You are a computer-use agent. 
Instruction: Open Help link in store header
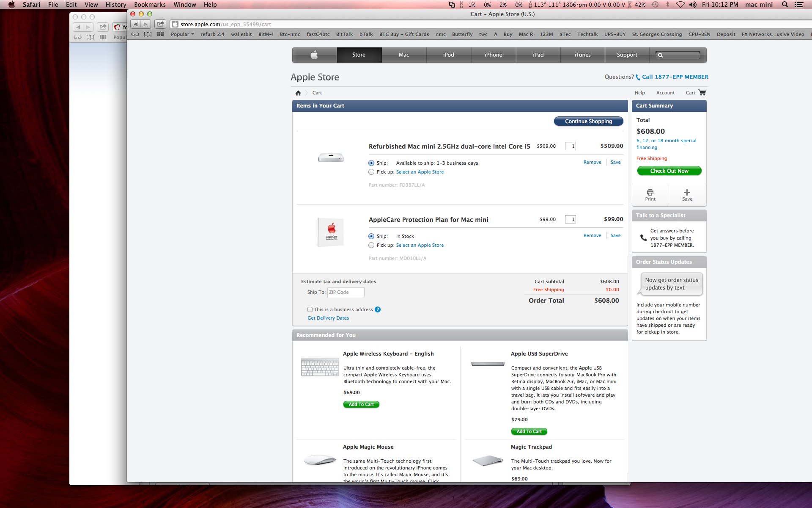coord(640,93)
